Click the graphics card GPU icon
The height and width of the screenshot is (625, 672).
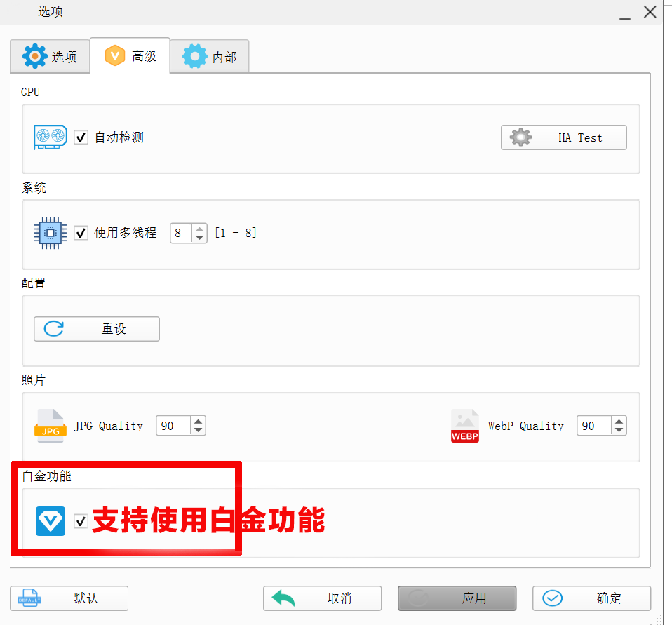[51, 137]
